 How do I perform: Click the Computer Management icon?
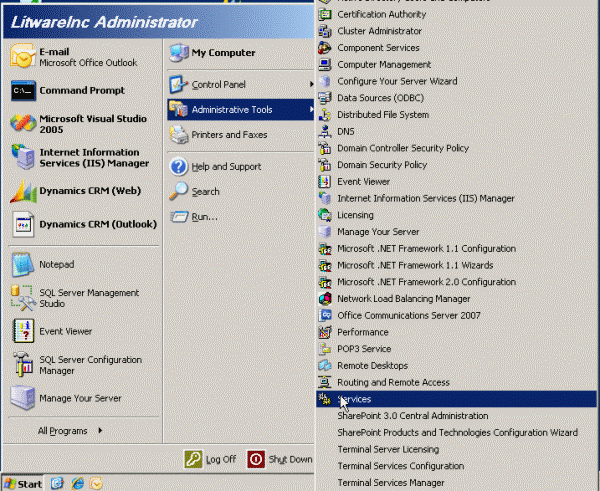[x=325, y=64]
